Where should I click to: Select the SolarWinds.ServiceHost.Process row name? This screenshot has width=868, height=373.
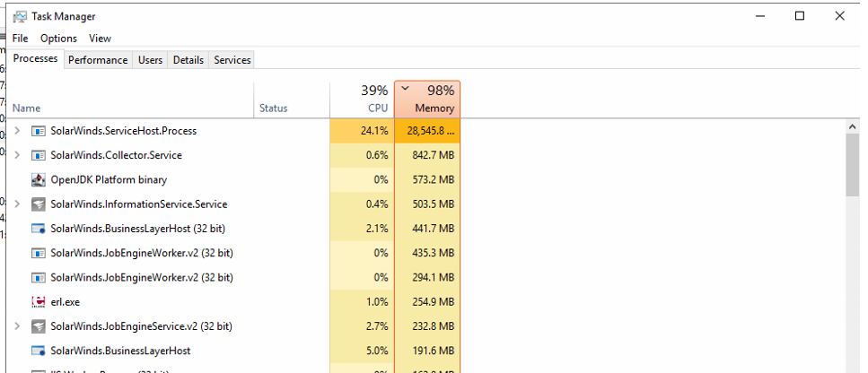click(x=124, y=131)
